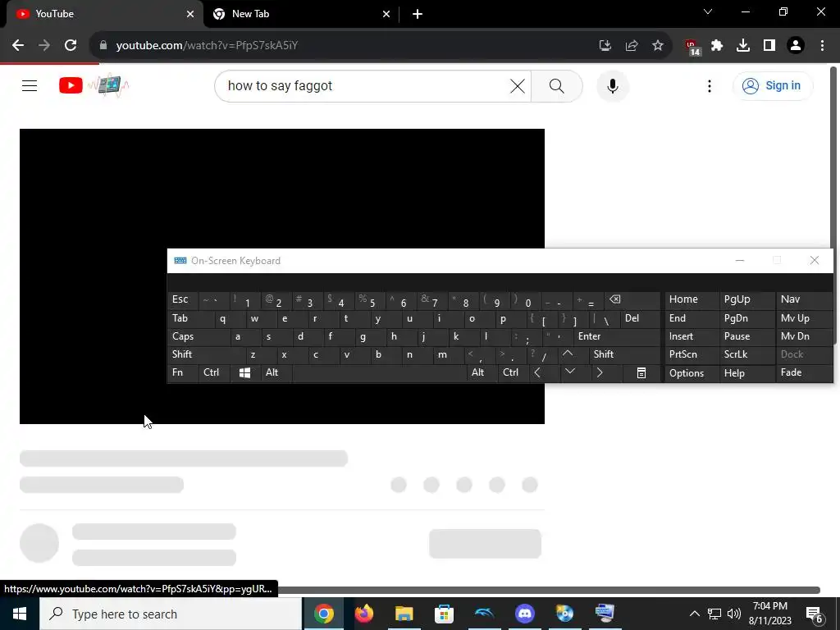Open Chrome extensions puzzle icon
This screenshot has width=840, height=630.
[717, 46]
